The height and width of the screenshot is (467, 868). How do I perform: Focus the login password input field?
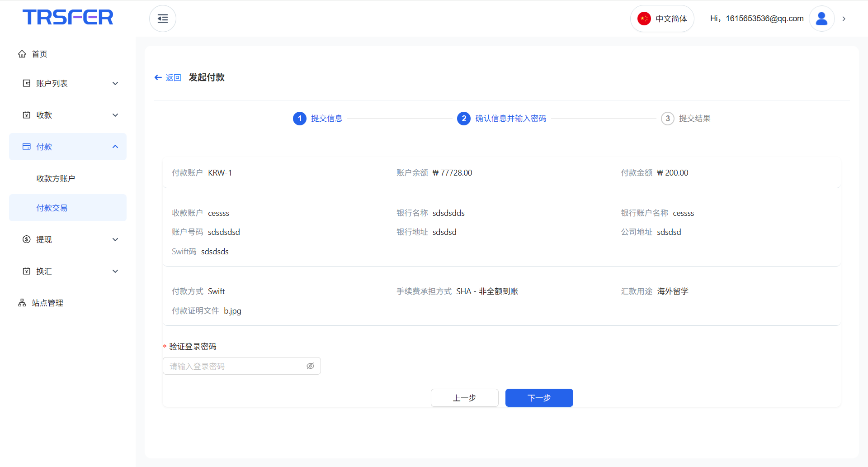point(235,366)
